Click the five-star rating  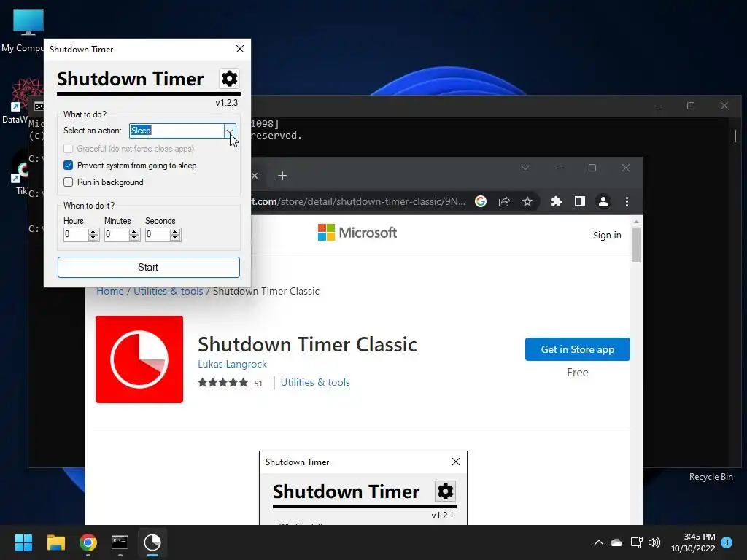tap(223, 382)
